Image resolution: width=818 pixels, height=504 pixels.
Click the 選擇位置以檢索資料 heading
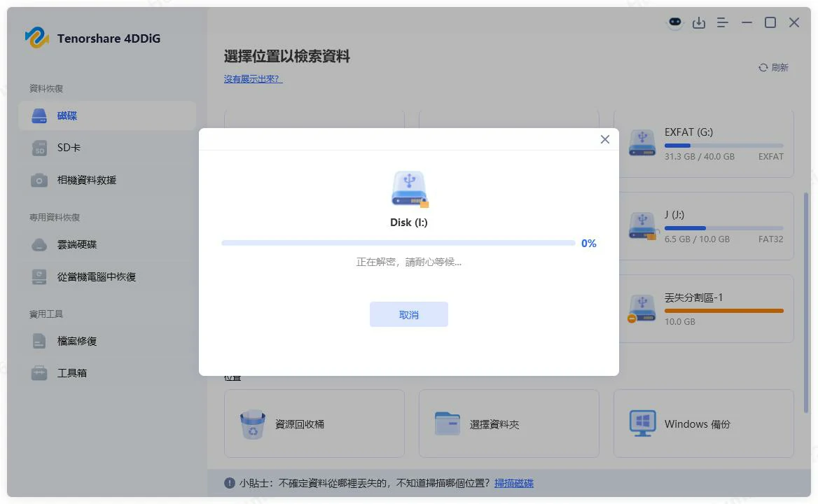[287, 56]
